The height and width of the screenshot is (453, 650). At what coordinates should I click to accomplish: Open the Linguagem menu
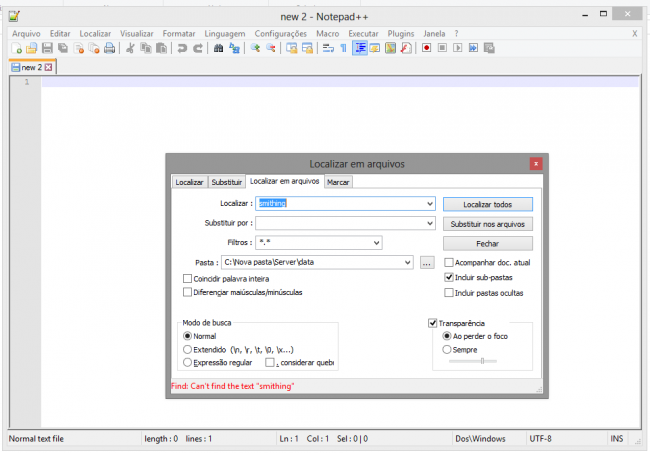tap(225, 34)
